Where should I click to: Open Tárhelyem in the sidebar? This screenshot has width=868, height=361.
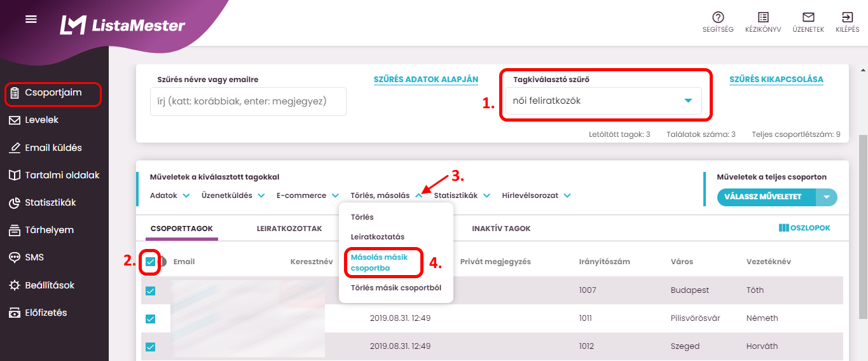coord(50,230)
